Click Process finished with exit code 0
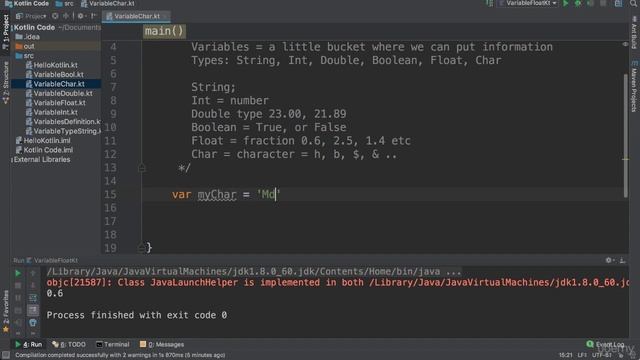Screen dimensions: 640x360 137,315
